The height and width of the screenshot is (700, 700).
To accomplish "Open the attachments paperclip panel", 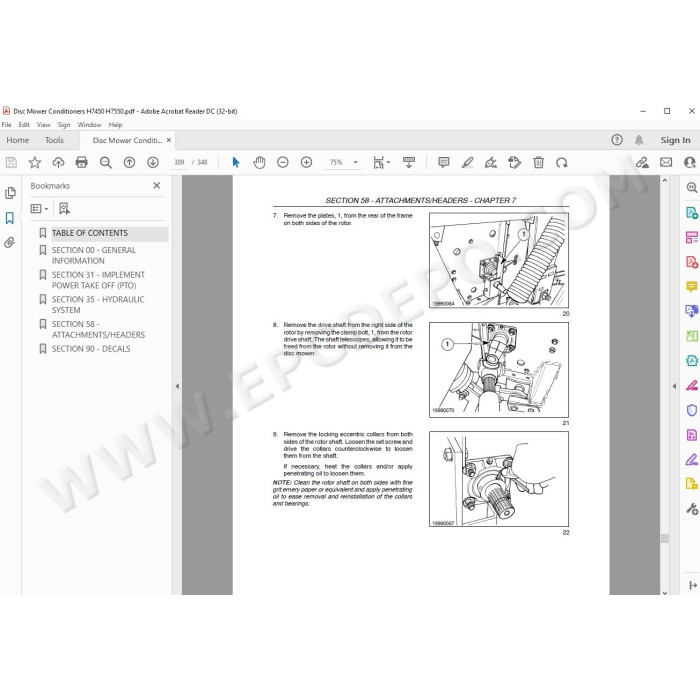I will (x=9, y=242).
